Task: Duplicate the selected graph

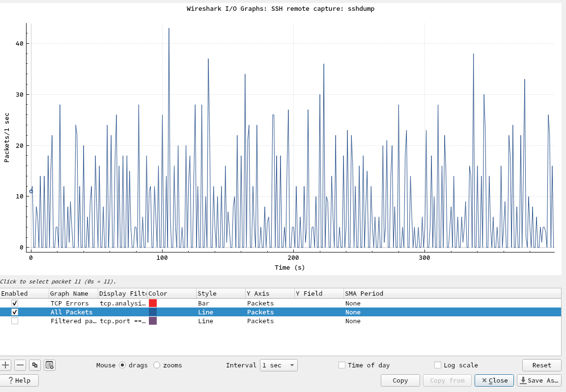Action: click(x=35, y=365)
